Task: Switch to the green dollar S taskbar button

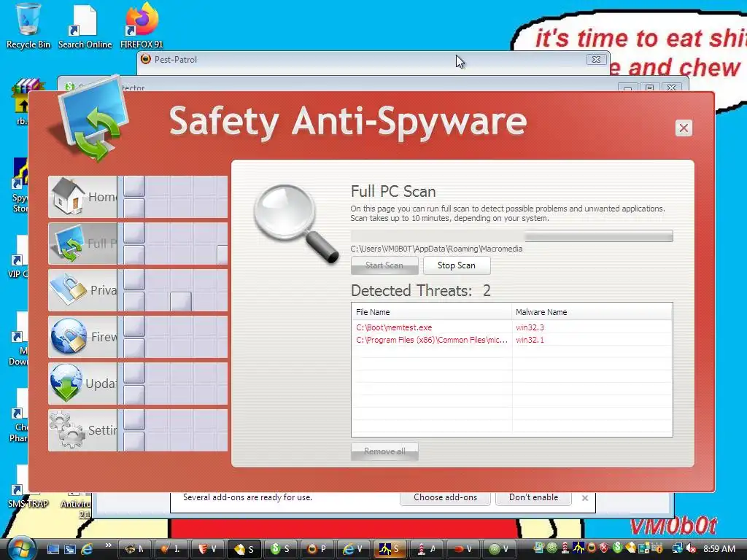Action: pos(280,549)
